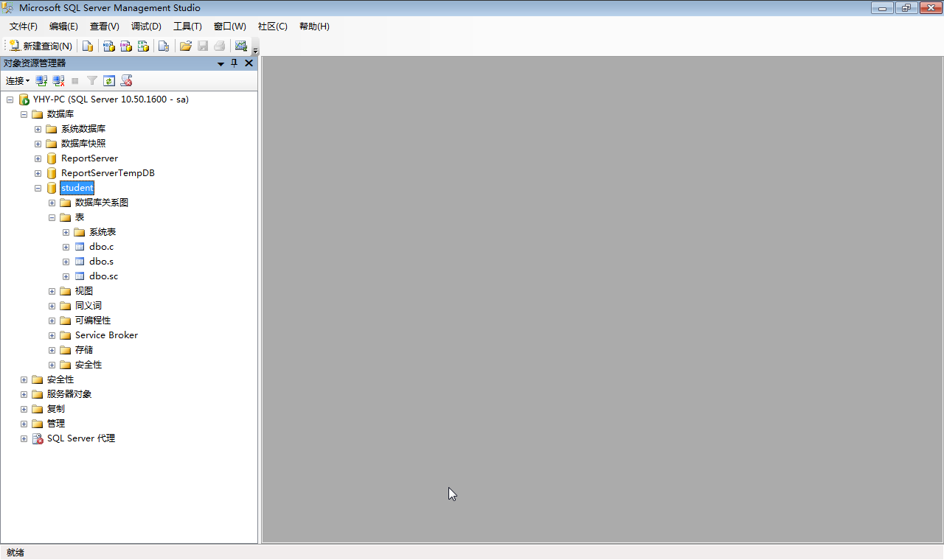Open the Debug (调试) menu
Viewport: 944px width, 560px height.
(146, 27)
